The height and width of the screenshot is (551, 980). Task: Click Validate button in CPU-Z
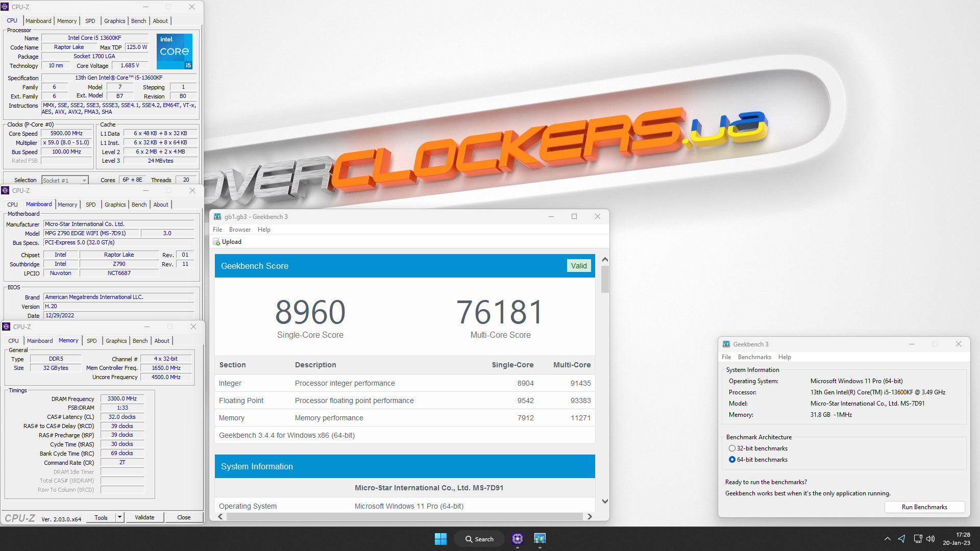point(144,517)
